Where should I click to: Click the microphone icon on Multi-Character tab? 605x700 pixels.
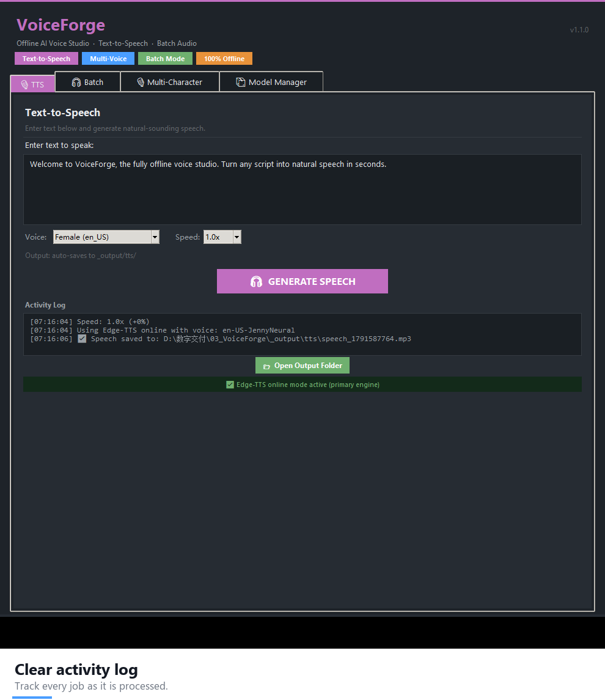click(x=141, y=82)
